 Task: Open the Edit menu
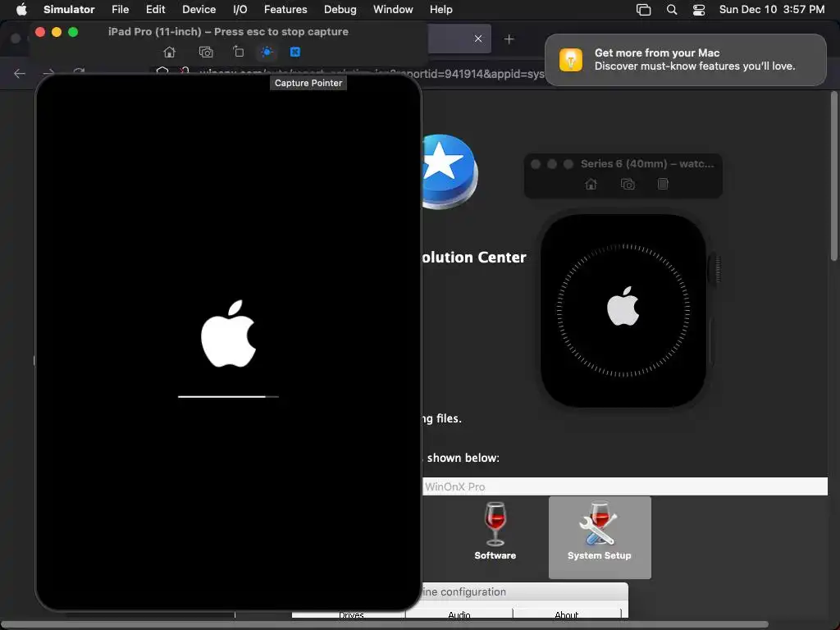click(x=155, y=9)
